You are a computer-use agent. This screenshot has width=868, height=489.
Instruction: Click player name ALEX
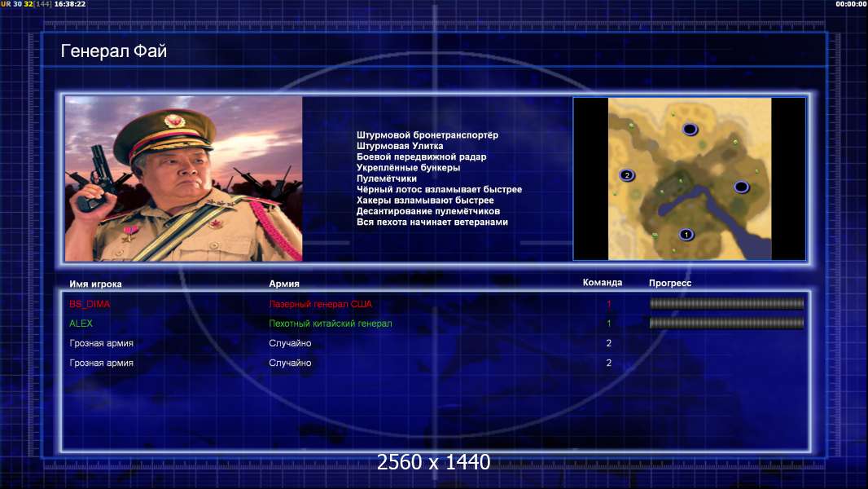click(x=81, y=324)
